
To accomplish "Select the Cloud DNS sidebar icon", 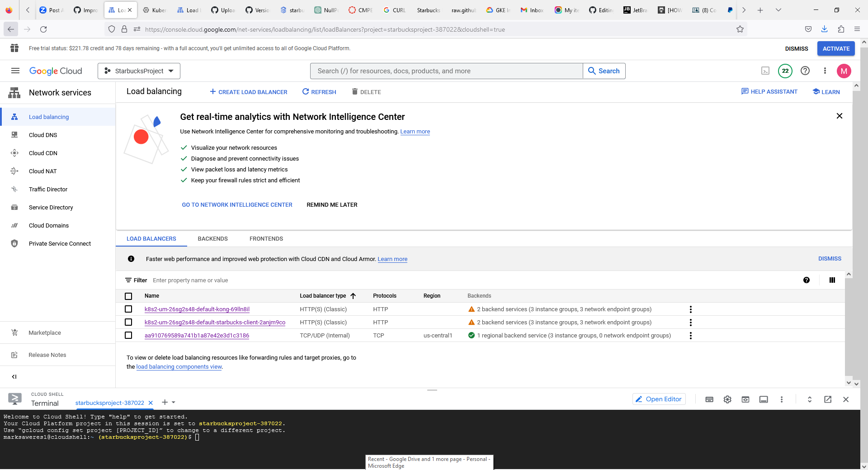I will [x=15, y=135].
